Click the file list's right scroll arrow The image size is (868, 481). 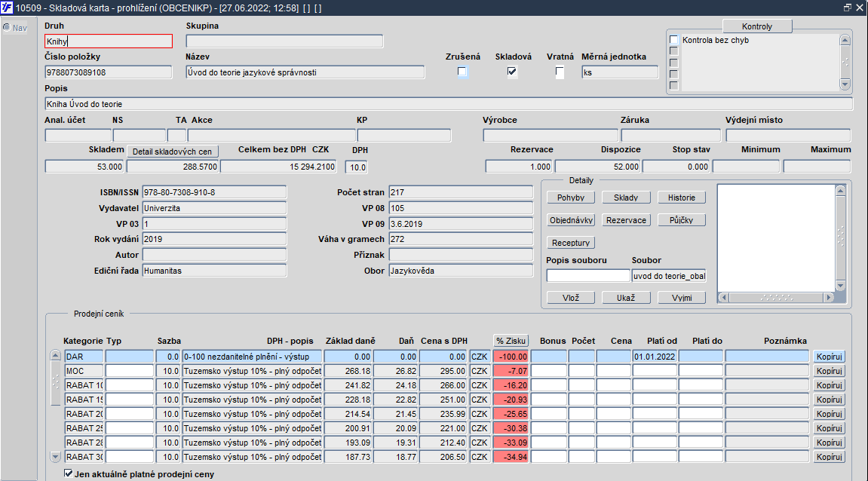[x=828, y=298]
